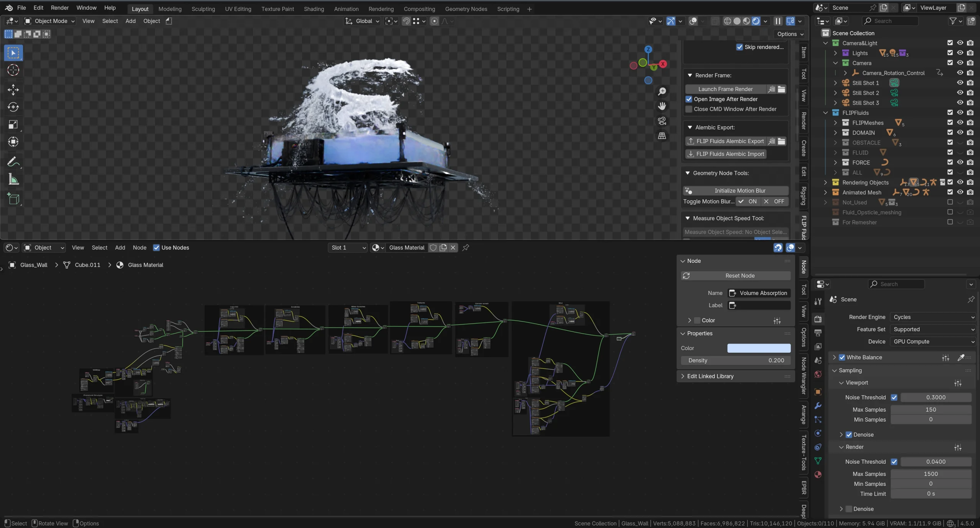Expand the DOMAIN collection
This screenshot has width=980, height=528.
[x=836, y=132]
